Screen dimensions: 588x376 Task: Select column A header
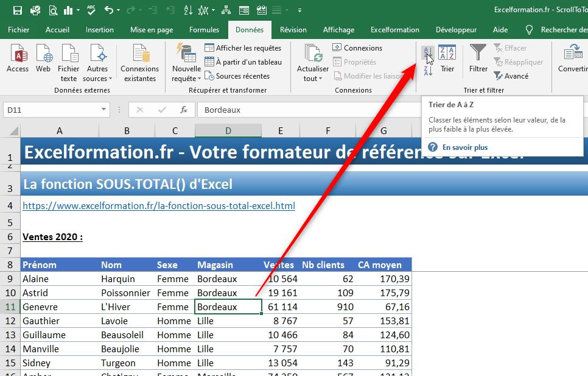[59, 130]
